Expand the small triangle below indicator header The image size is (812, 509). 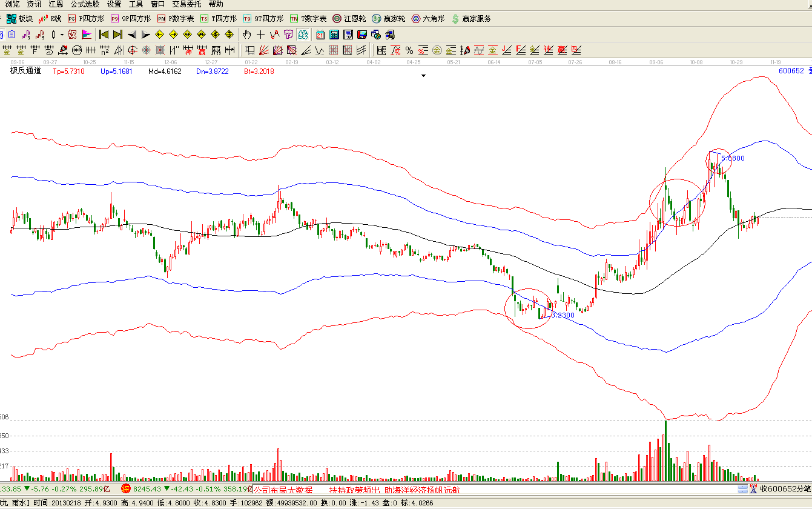(423, 76)
